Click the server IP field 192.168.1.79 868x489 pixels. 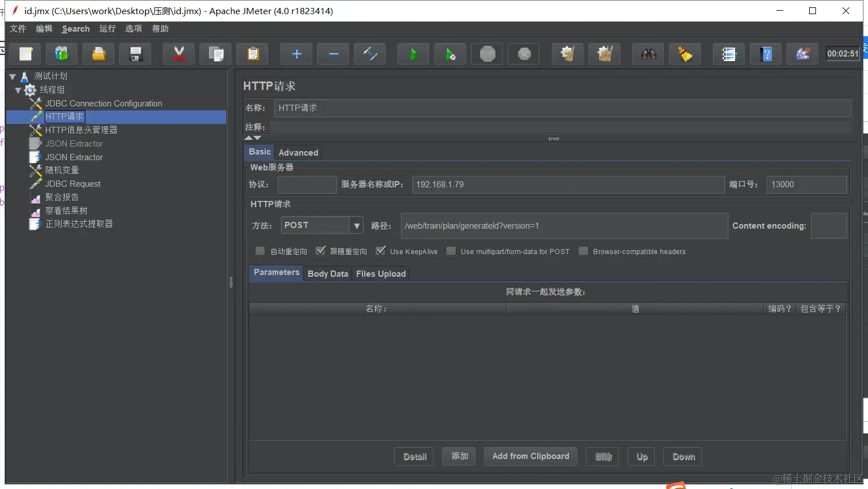point(568,185)
